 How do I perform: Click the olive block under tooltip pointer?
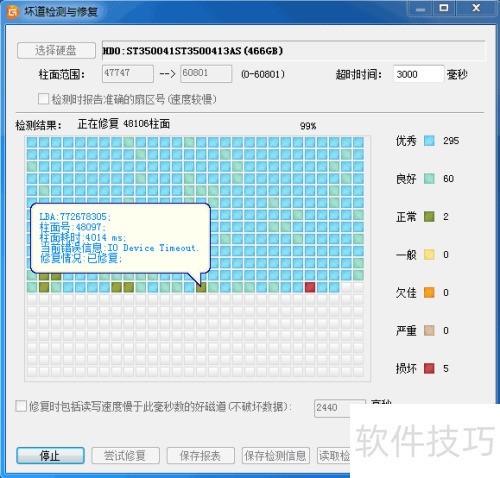201,287
